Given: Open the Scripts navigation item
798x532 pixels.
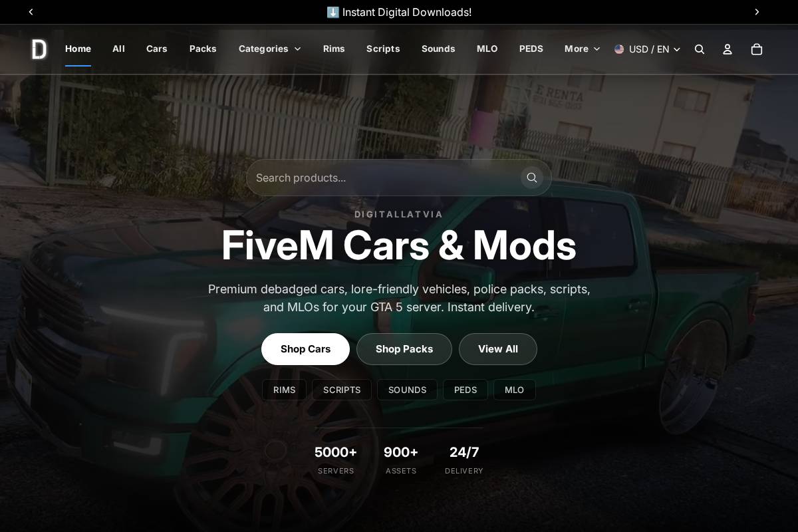Looking at the screenshot, I should [383, 49].
